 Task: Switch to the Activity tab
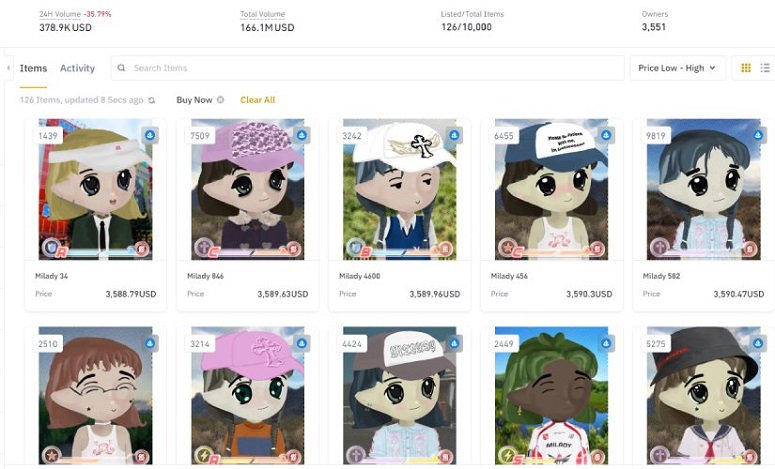point(77,68)
